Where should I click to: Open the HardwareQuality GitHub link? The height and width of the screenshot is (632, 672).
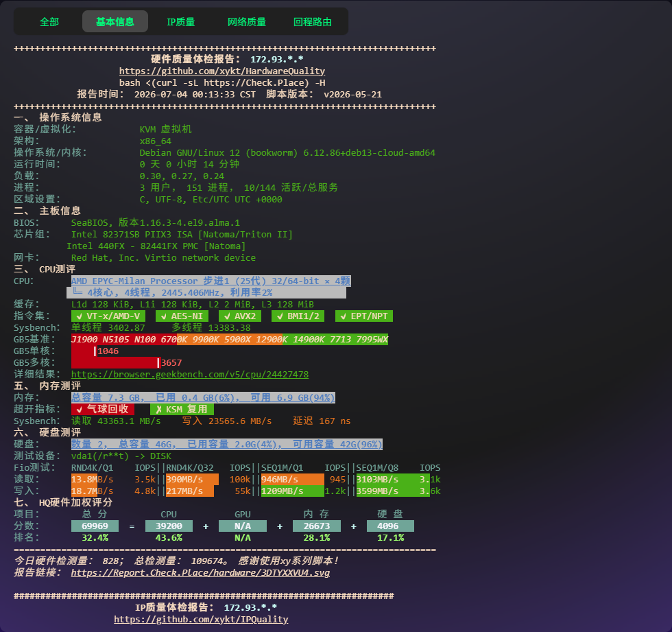(x=222, y=71)
